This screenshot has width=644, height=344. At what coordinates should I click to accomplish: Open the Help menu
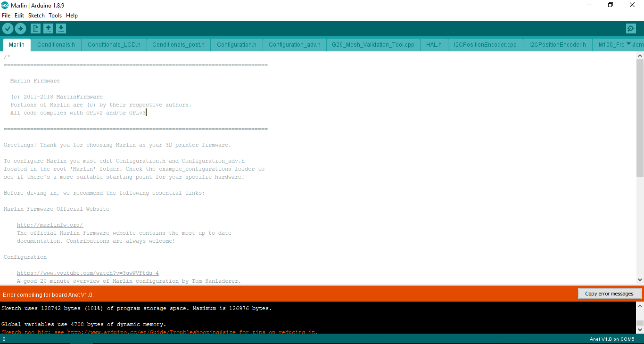[x=72, y=16]
